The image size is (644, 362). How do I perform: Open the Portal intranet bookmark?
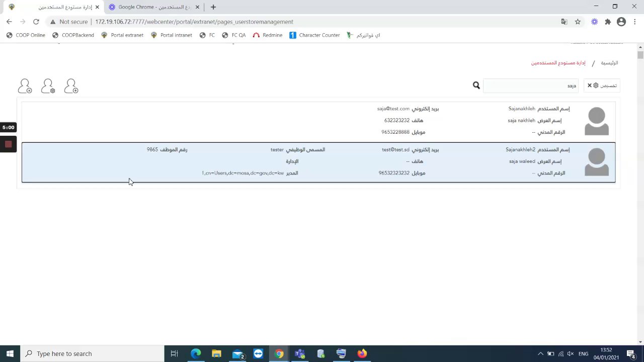tap(171, 35)
